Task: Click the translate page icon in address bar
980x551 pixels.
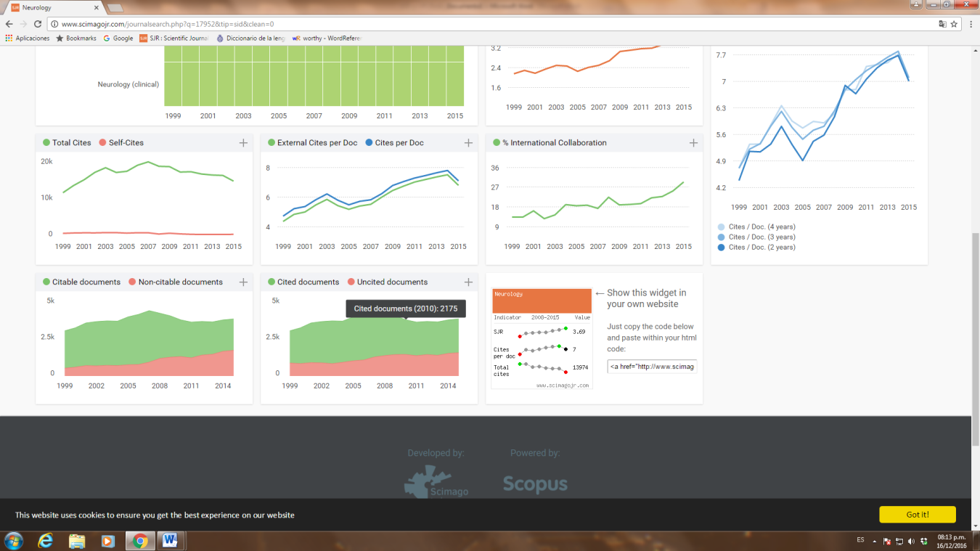Action: point(942,24)
